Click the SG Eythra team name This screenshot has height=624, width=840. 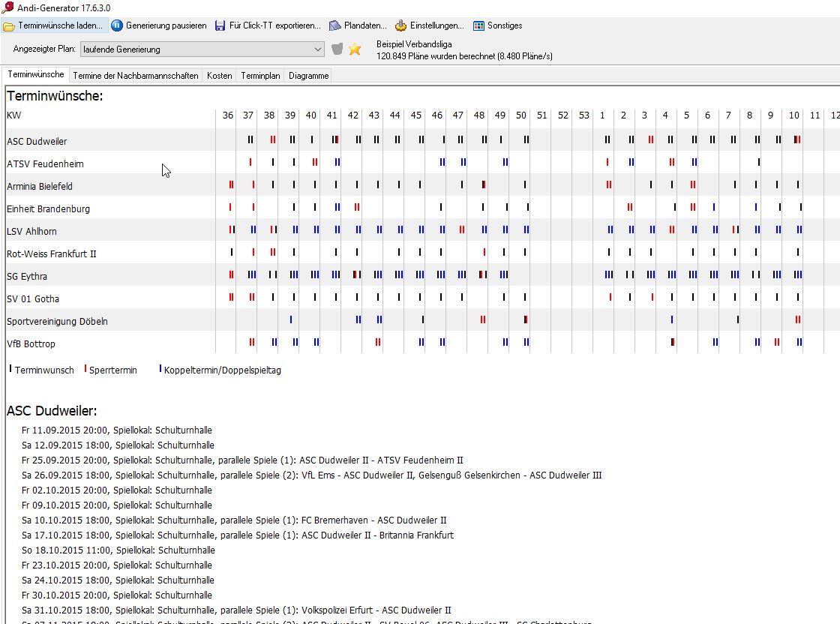pyautogui.click(x=27, y=276)
